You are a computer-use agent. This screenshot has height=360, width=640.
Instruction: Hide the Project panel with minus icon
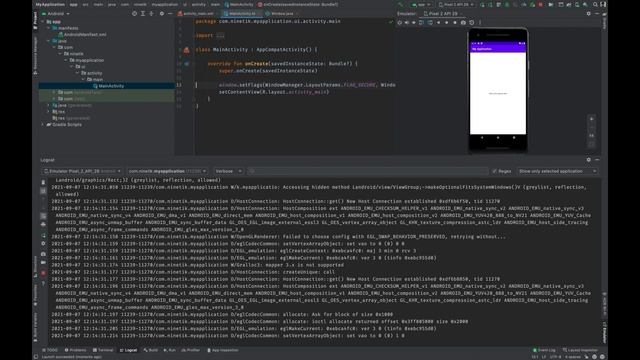click(x=170, y=14)
